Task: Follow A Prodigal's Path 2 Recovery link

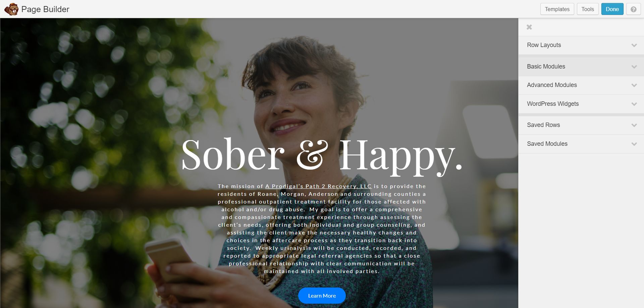Action: coord(318,186)
